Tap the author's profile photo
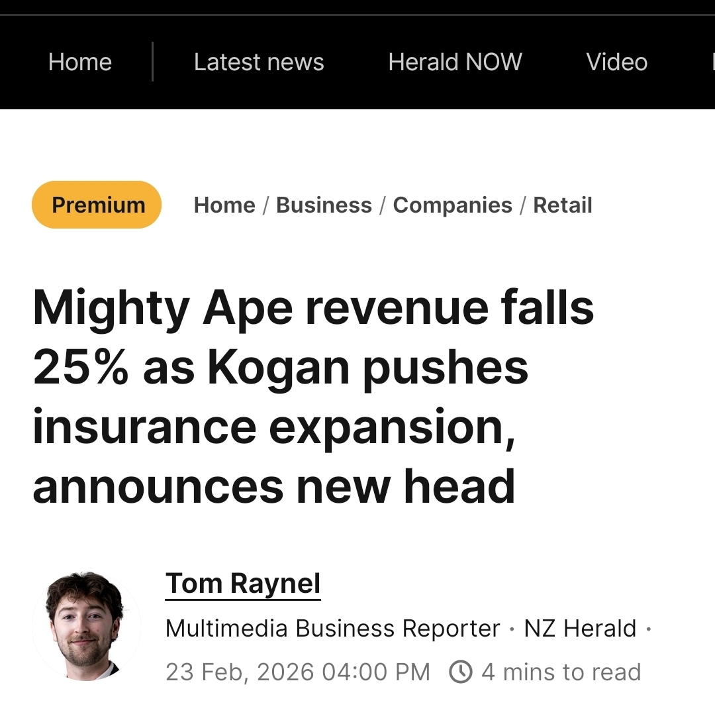Viewport: 715px width, 728px height. [85, 625]
